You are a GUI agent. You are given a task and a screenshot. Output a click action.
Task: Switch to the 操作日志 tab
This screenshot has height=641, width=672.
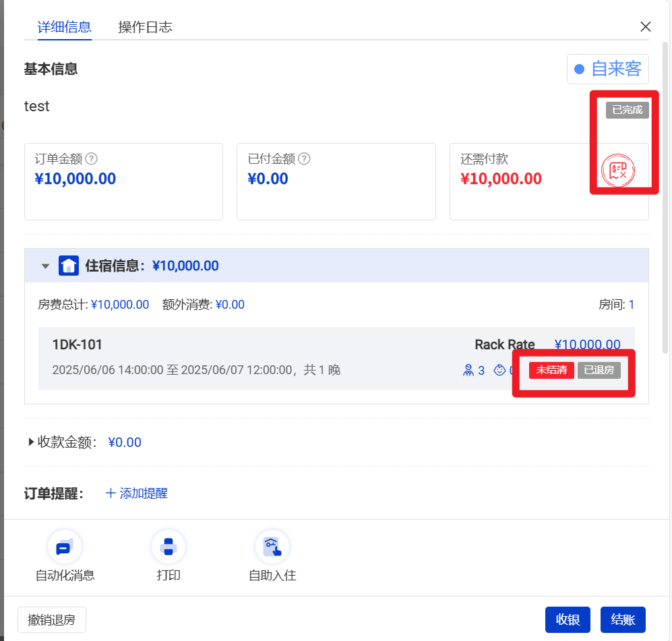click(145, 27)
